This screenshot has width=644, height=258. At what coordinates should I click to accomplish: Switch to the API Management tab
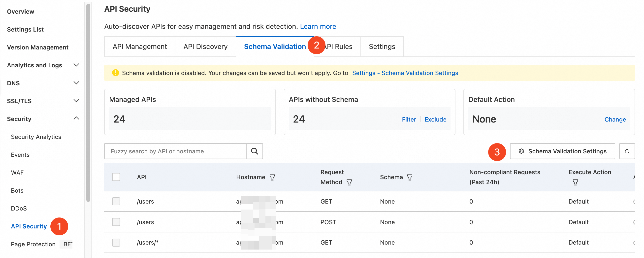[x=139, y=46]
